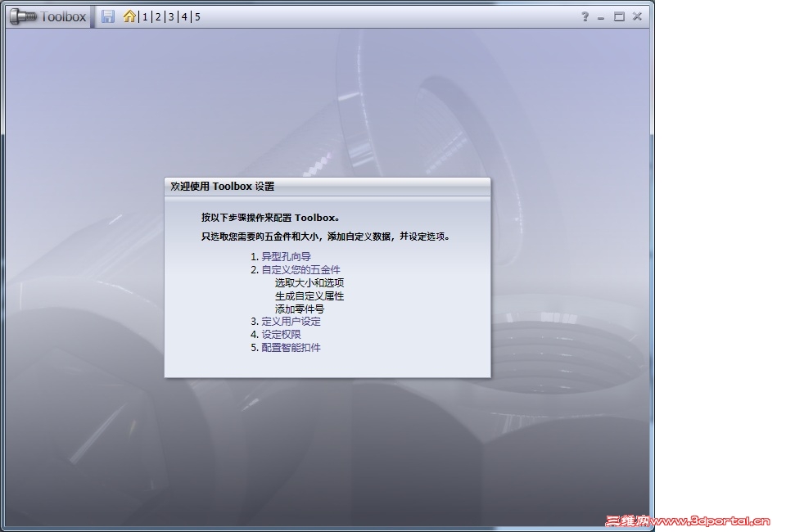786x532 pixels.
Task: Click the 生成自定义属性 text
Action: tap(309, 296)
